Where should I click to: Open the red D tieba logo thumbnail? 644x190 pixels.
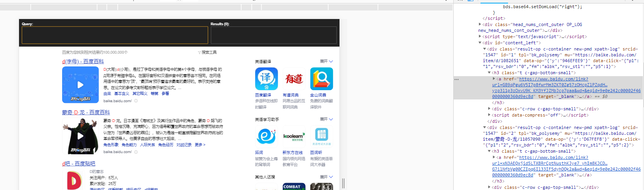(75, 180)
